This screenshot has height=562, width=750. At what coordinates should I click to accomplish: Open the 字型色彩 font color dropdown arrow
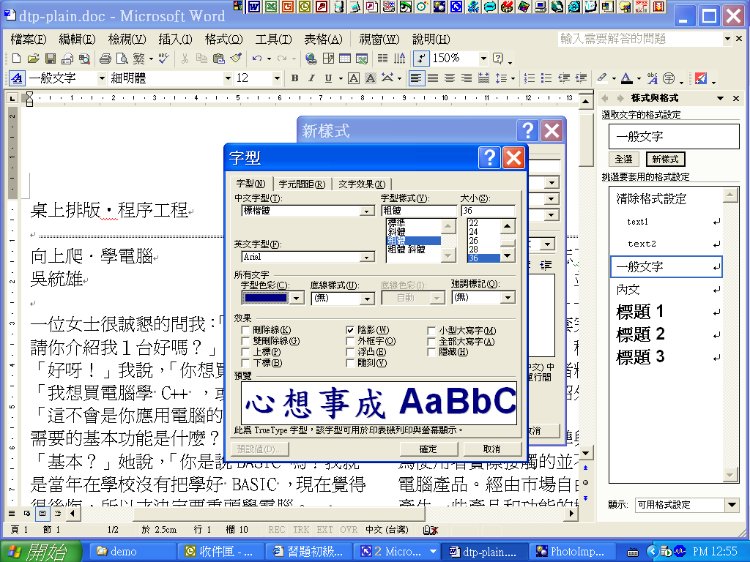tap(297, 298)
